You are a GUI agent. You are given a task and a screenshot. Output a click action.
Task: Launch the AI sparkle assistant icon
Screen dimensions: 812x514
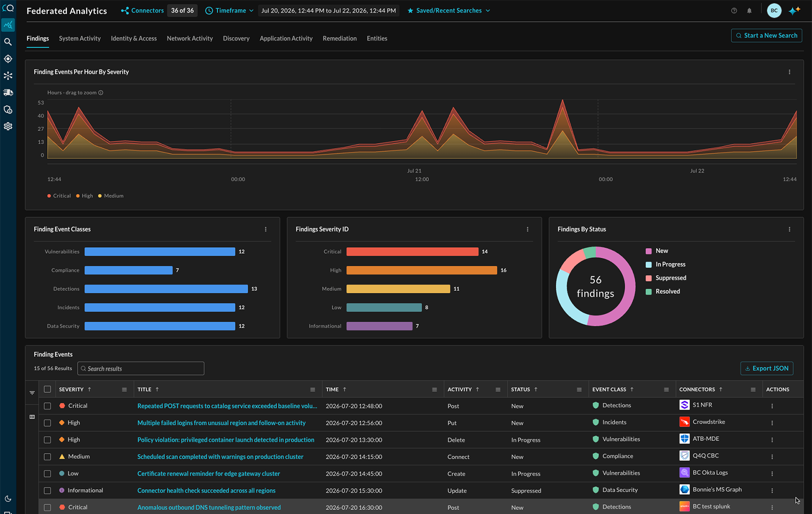pos(794,11)
